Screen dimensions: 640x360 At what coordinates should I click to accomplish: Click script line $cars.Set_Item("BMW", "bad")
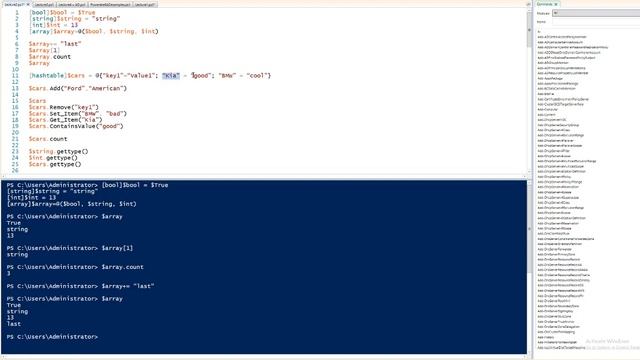[78, 113]
